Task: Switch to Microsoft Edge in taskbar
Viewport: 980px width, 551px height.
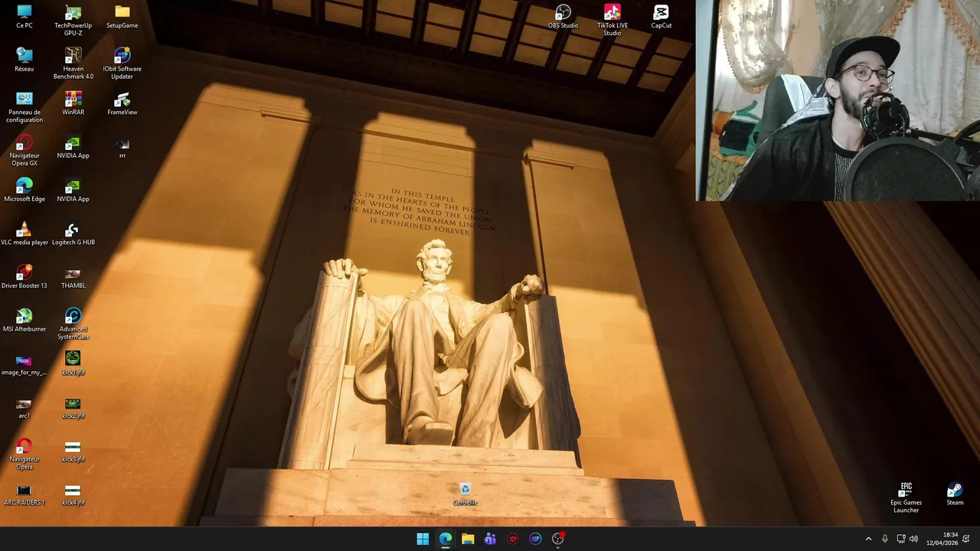Action: [x=446, y=539]
